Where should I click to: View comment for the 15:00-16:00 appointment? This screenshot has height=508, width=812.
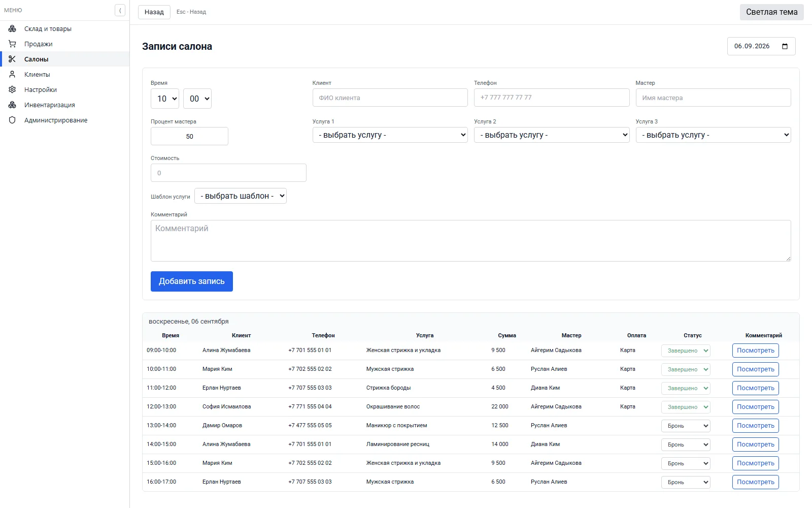755,463
